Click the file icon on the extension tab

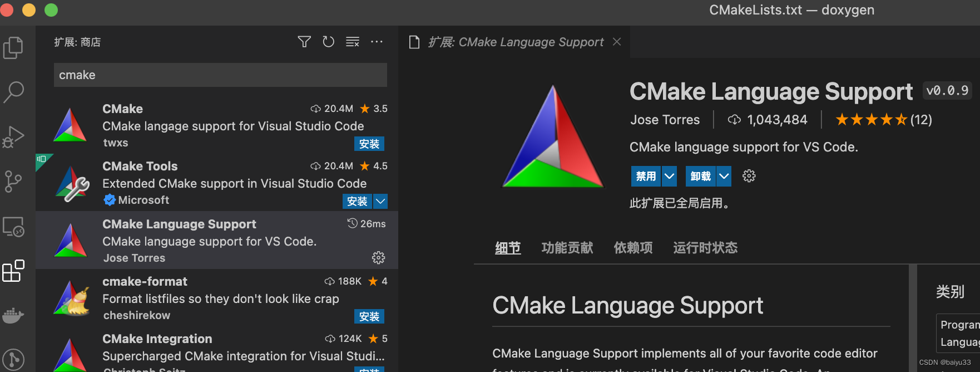point(414,42)
